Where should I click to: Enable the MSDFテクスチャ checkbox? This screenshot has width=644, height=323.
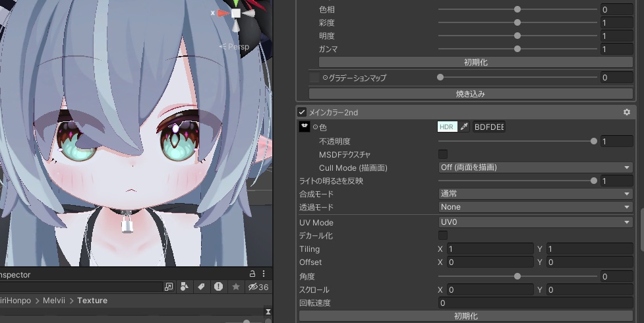tap(443, 154)
